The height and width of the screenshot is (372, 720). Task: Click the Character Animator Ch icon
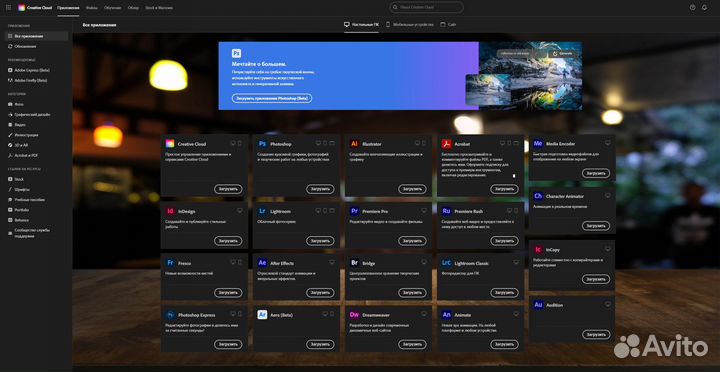coord(538,196)
